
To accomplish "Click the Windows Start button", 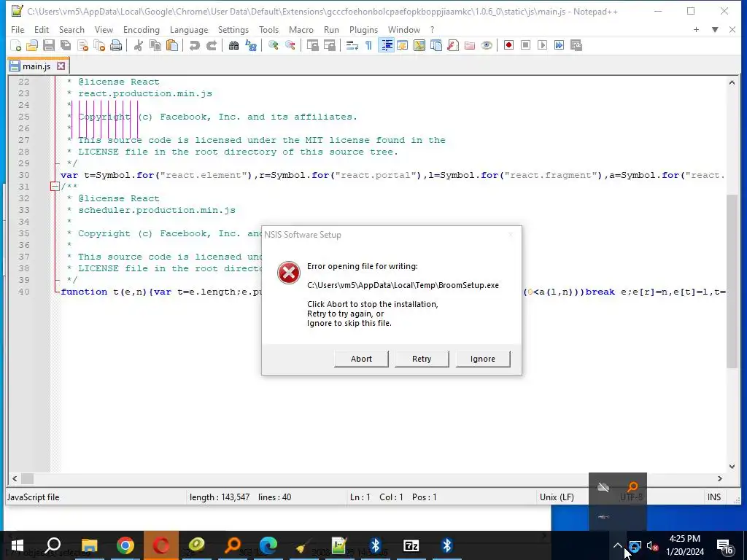I will (18, 545).
